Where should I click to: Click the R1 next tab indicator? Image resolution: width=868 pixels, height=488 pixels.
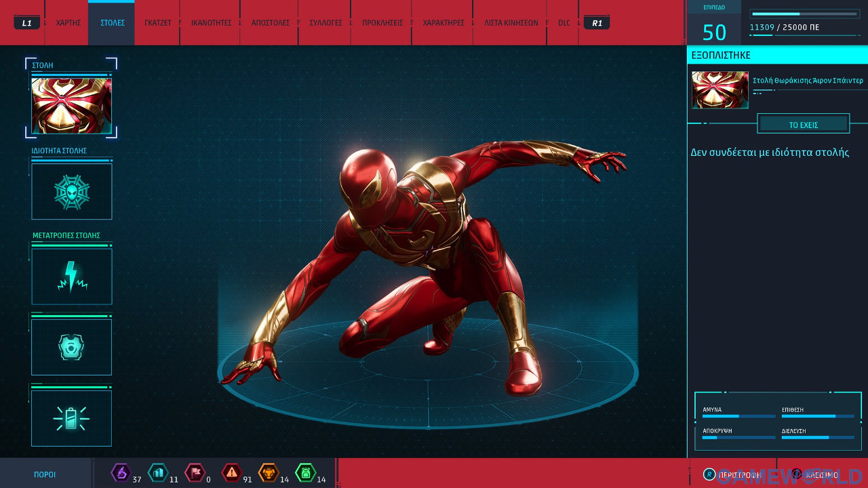coord(597,23)
